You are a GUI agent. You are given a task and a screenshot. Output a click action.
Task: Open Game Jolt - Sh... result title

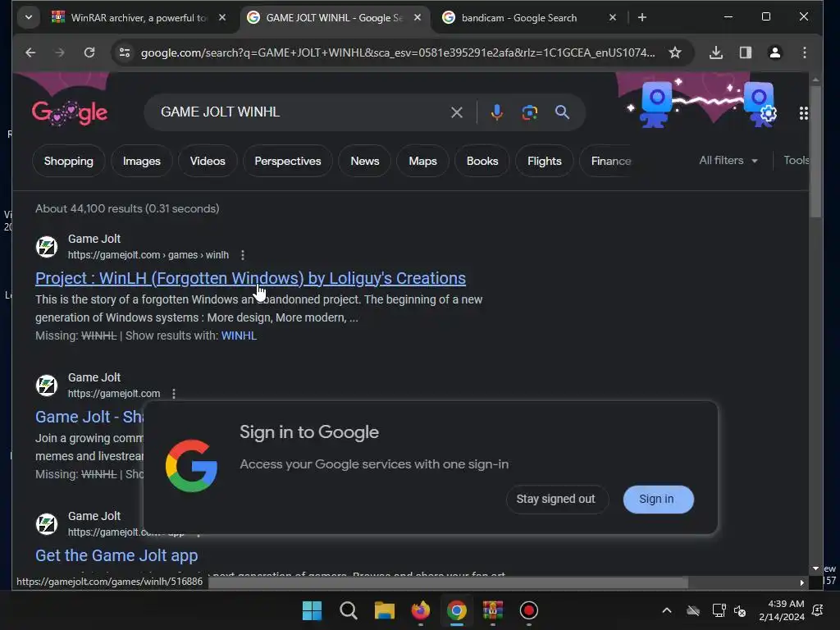[x=89, y=417]
